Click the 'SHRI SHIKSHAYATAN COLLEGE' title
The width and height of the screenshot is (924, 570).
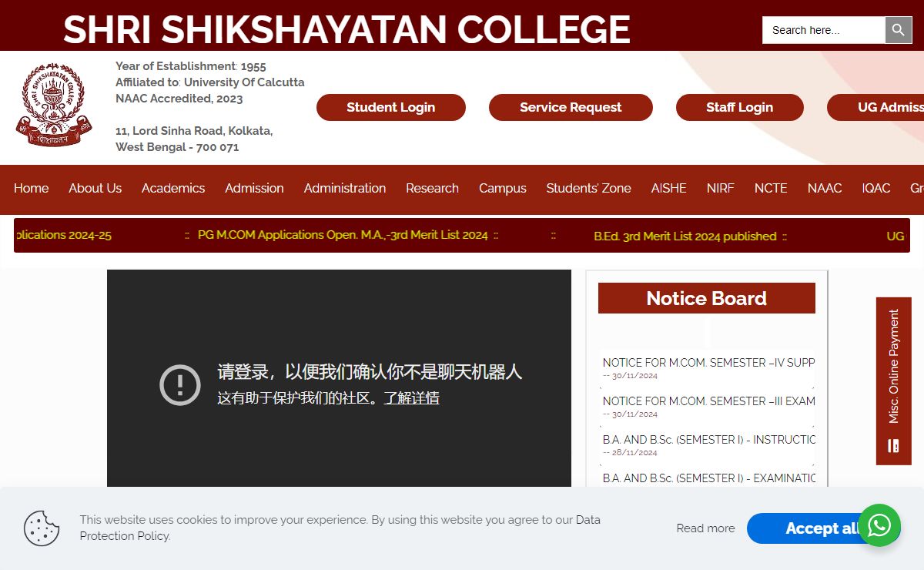pyautogui.click(x=346, y=29)
